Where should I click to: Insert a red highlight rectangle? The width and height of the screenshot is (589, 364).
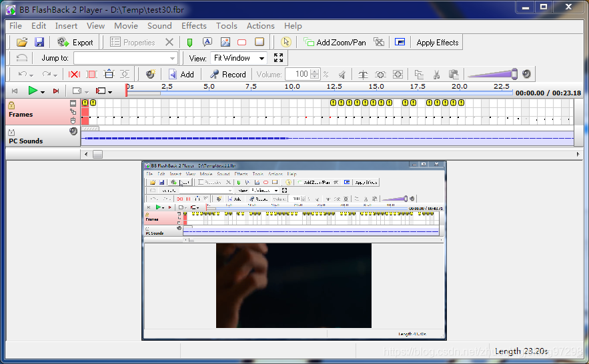click(242, 43)
